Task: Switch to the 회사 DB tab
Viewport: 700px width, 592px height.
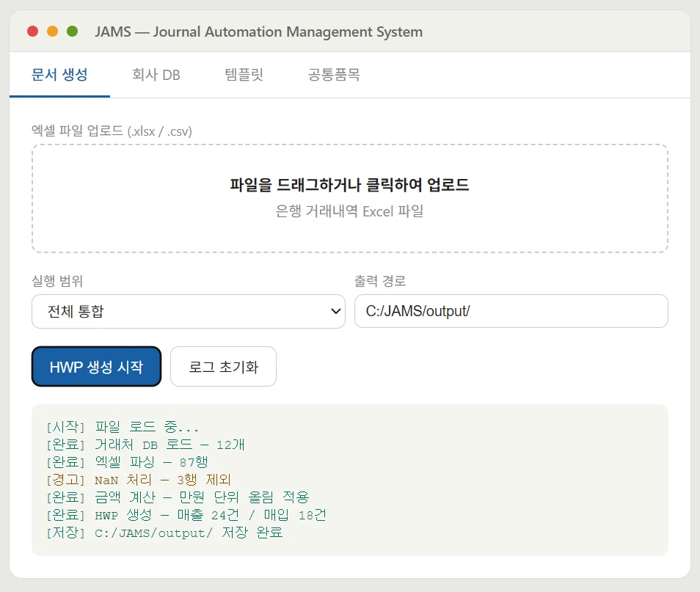Action: click(x=155, y=75)
